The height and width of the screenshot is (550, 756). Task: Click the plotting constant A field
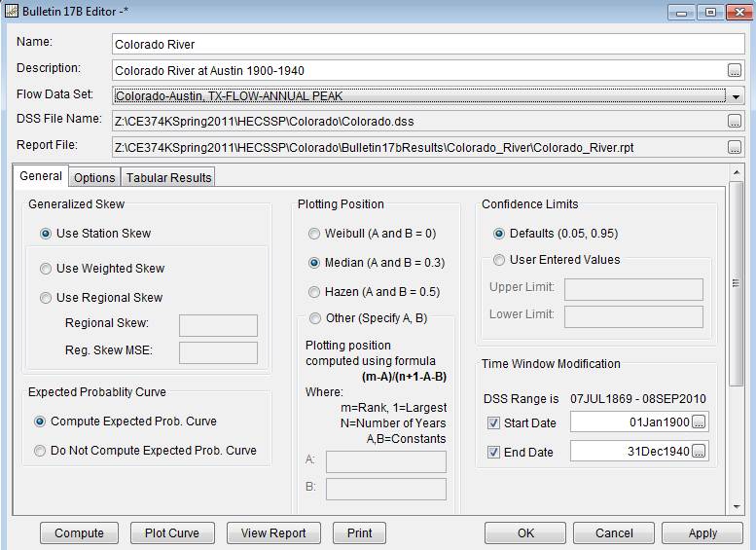tap(385, 461)
